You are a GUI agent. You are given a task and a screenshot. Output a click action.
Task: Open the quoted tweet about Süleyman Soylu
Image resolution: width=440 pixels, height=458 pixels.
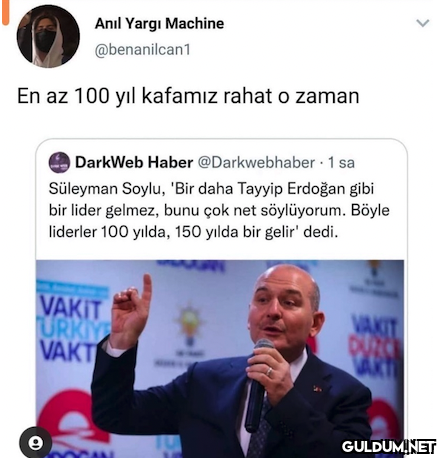[x=221, y=298]
